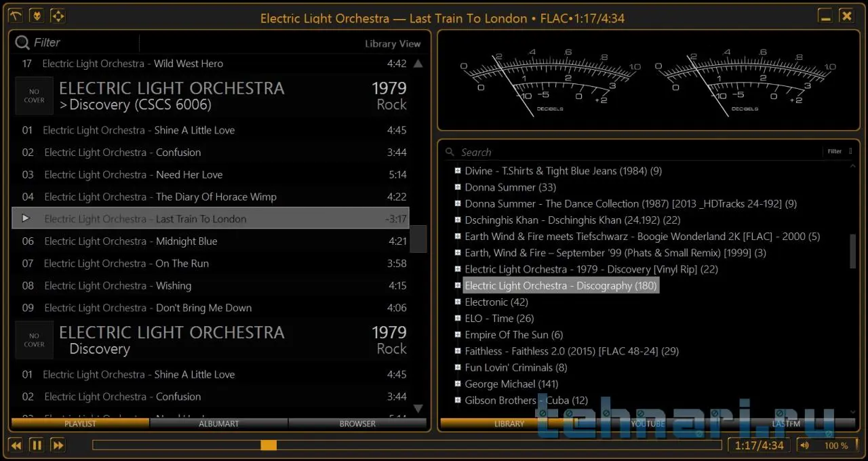This screenshot has width=868, height=461.
Task: Switch to the Albumart tab
Action: click(219, 424)
